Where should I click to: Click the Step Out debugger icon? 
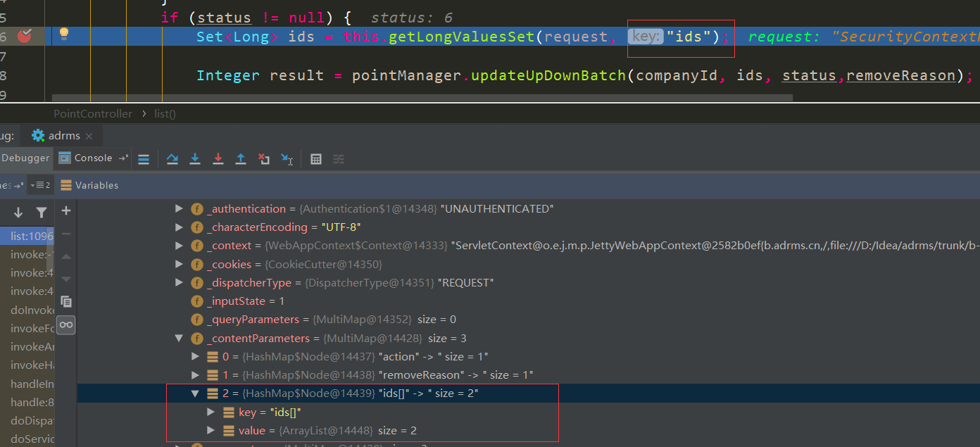241,159
